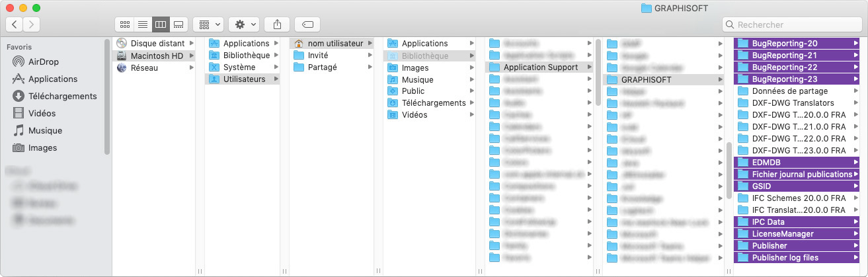Open the group-by arrangement dropdown
This screenshot has width=868, height=277.
208,24
